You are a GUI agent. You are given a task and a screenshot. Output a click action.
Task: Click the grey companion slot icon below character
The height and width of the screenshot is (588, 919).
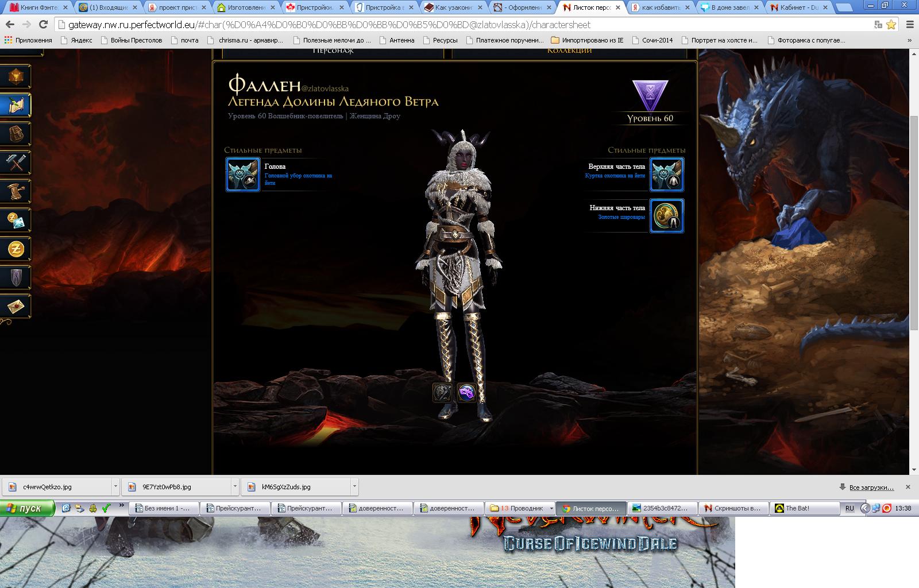coord(442,393)
